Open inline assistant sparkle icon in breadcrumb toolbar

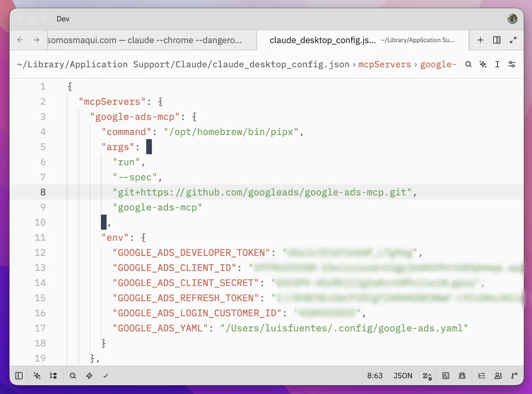(x=483, y=64)
